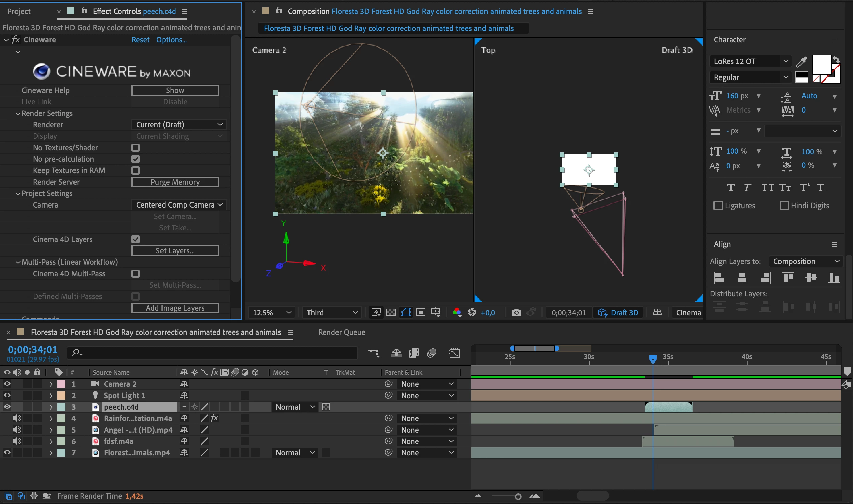Open the Renderer dropdown

point(178,125)
